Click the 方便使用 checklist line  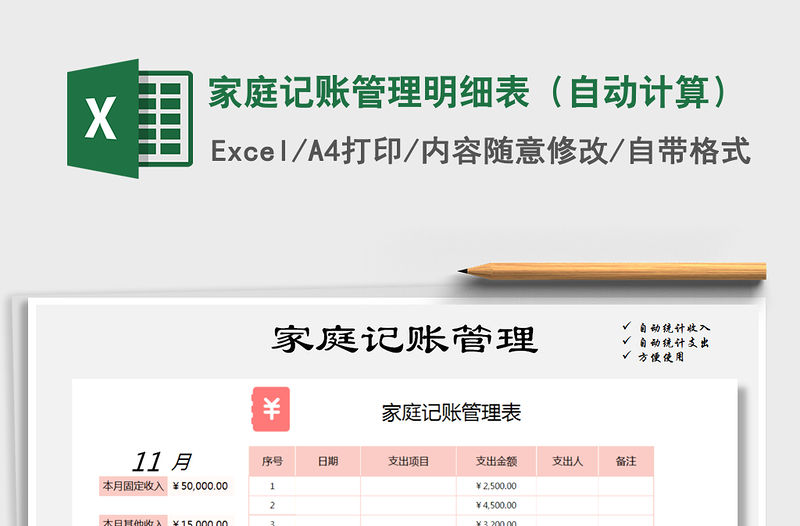point(653,357)
